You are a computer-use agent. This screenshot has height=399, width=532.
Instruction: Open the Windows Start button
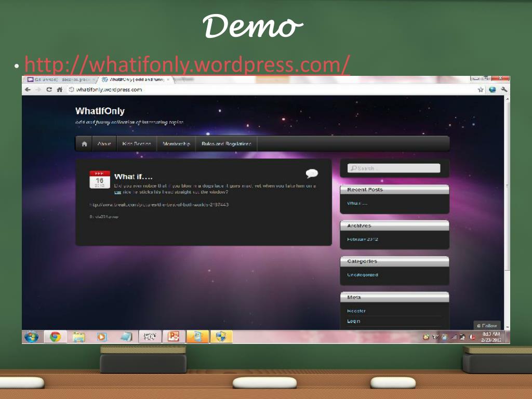pyautogui.click(x=32, y=337)
